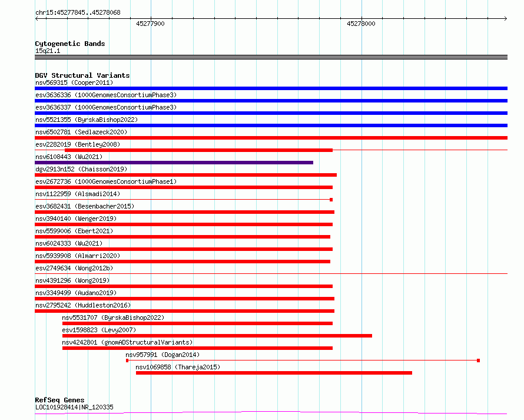Image resolution: width=524 pixels, height=420 pixels.
Task: Click the nsv5939908 red variant bar
Action: pyautogui.click(x=183, y=262)
